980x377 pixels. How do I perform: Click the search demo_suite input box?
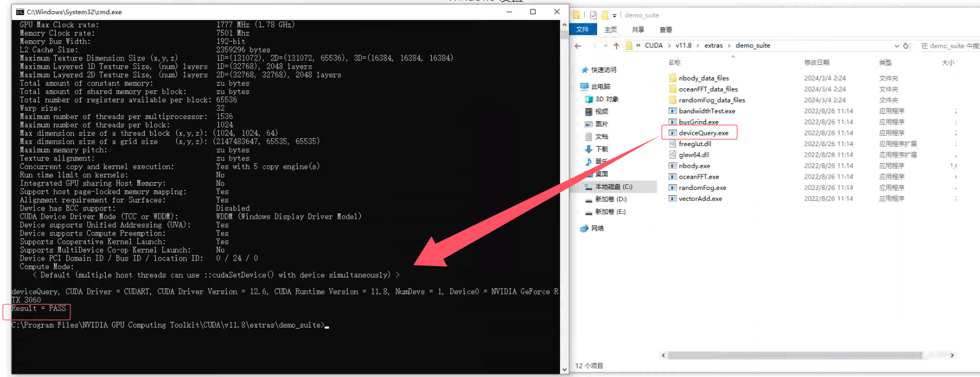pyautogui.click(x=949, y=45)
